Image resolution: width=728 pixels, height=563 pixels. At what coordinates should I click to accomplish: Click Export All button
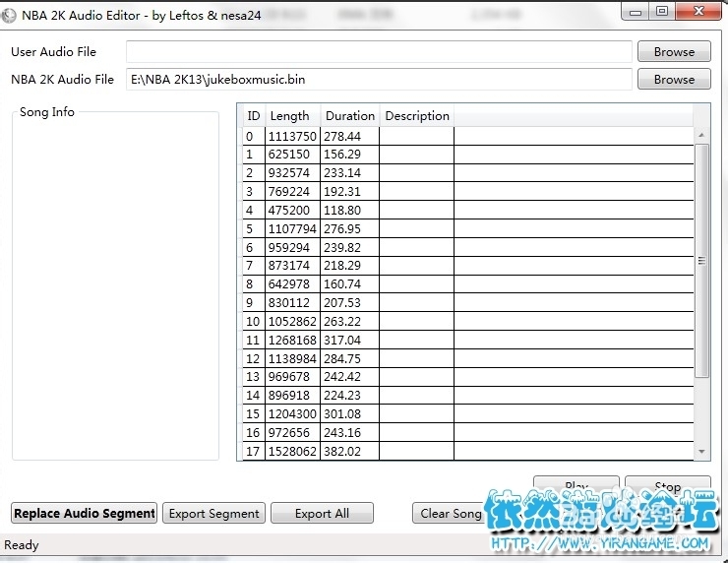tap(323, 514)
